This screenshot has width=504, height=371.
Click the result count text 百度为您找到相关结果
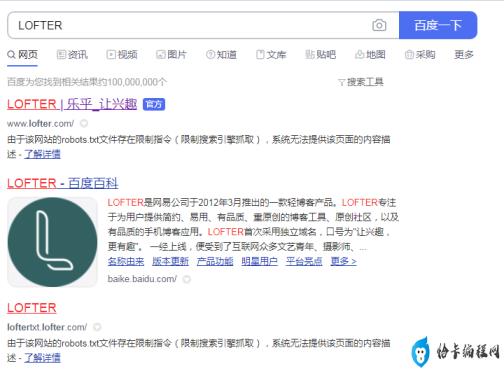coord(87,82)
